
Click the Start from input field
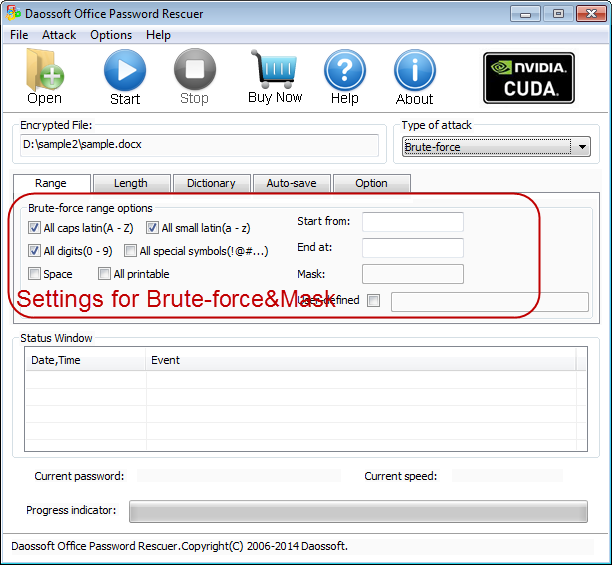coord(413,222)
